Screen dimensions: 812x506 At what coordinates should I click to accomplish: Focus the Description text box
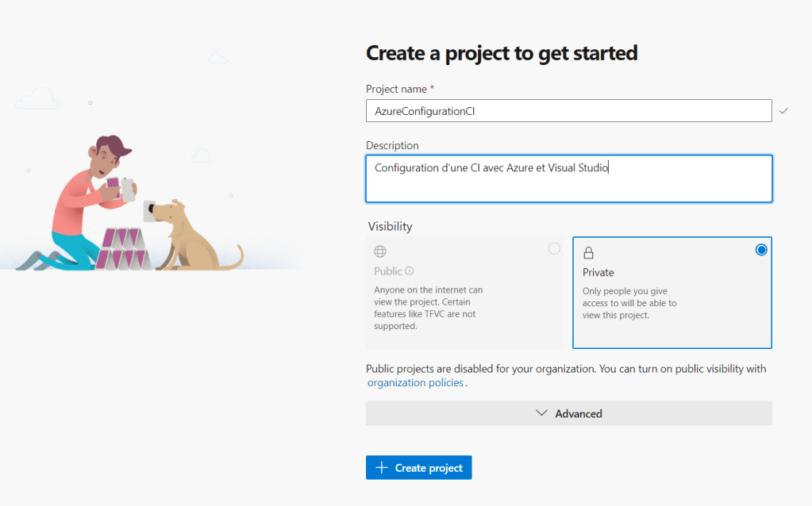click(x=568, y=178)
